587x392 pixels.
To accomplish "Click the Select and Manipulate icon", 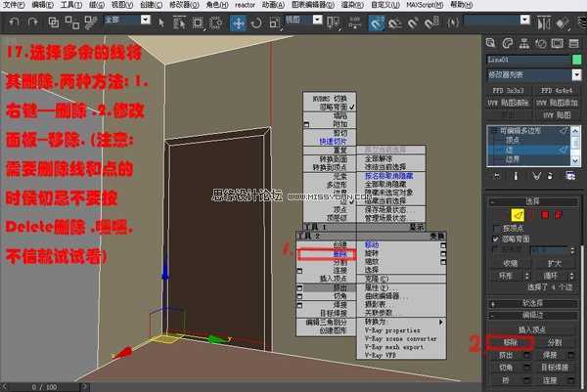I will 354,22.
